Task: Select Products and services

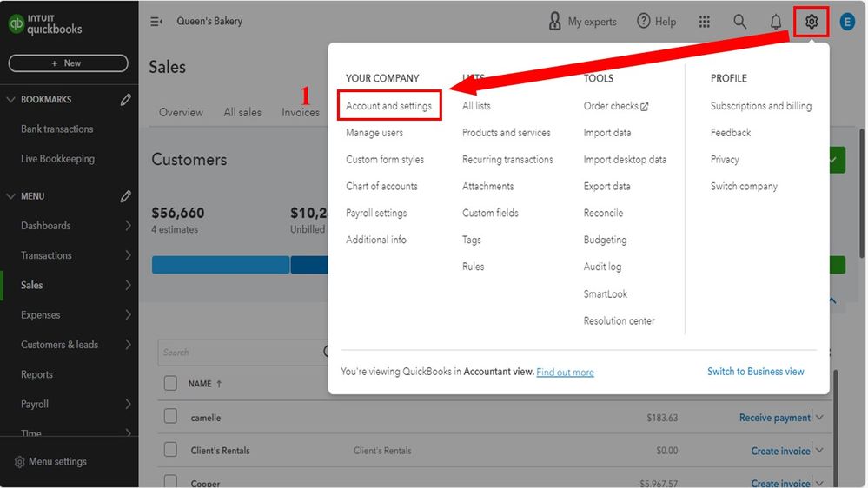Action: (x=506, y=133)
